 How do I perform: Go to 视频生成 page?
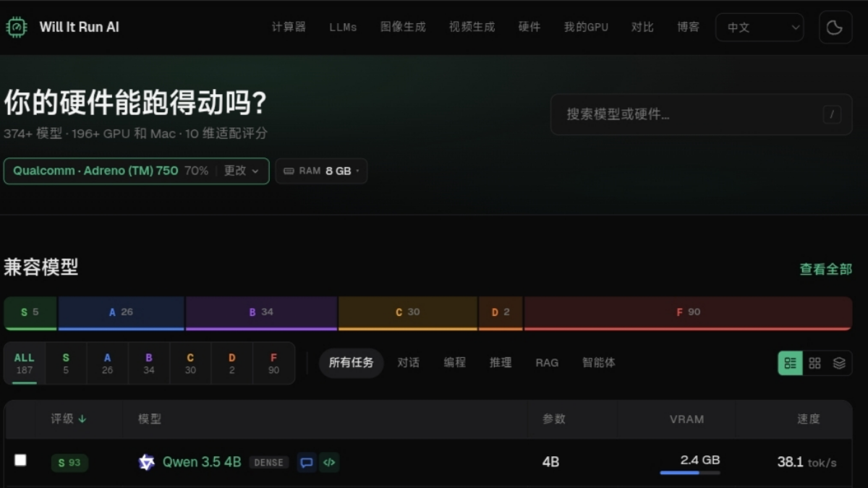point(472,27)
